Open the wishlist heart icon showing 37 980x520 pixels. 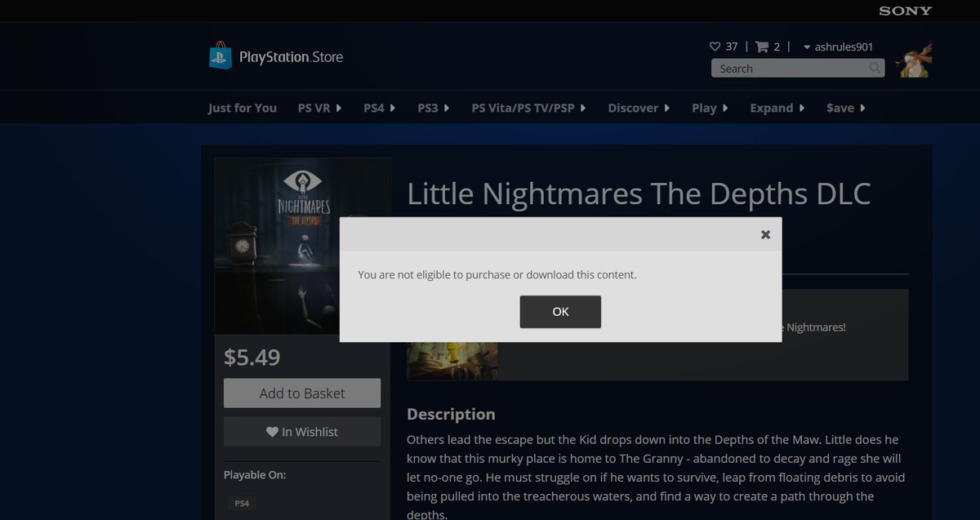tap(715, 47)
